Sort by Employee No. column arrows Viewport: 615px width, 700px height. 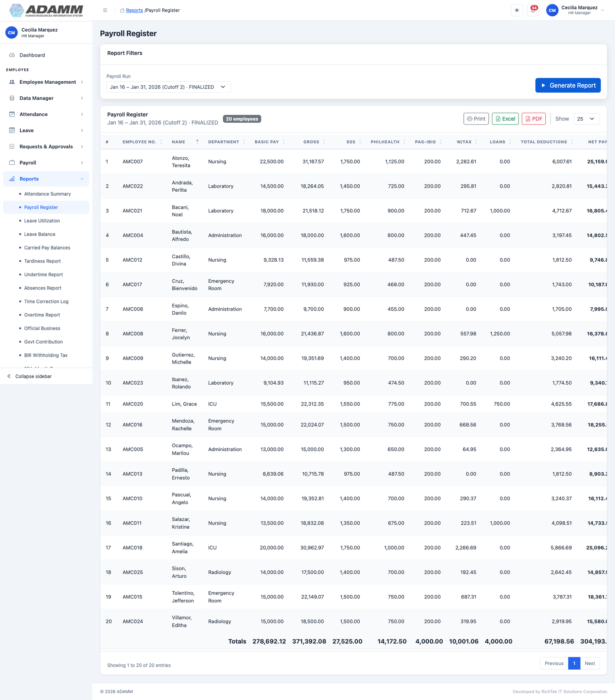pos(161,142)
